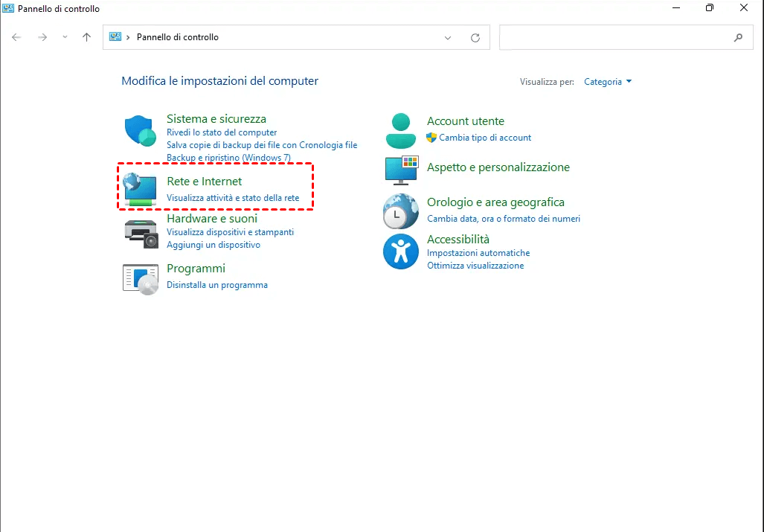The image size is (764, 532).
Task: Click Aggiungi un dispositivo
Action: tap(214, 245)
